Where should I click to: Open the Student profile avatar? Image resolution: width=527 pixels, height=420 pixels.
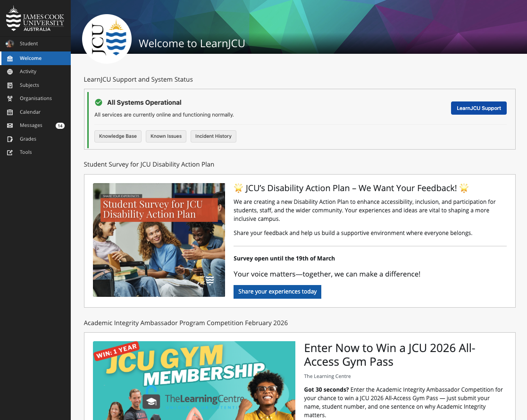point(10,43)
